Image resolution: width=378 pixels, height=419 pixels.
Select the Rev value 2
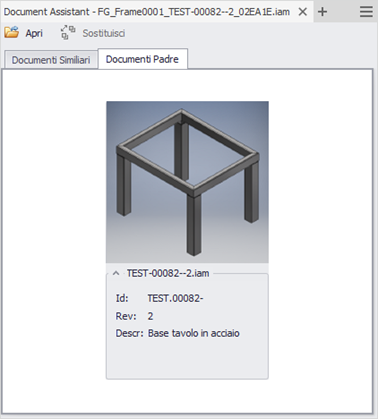pos(150,316)
